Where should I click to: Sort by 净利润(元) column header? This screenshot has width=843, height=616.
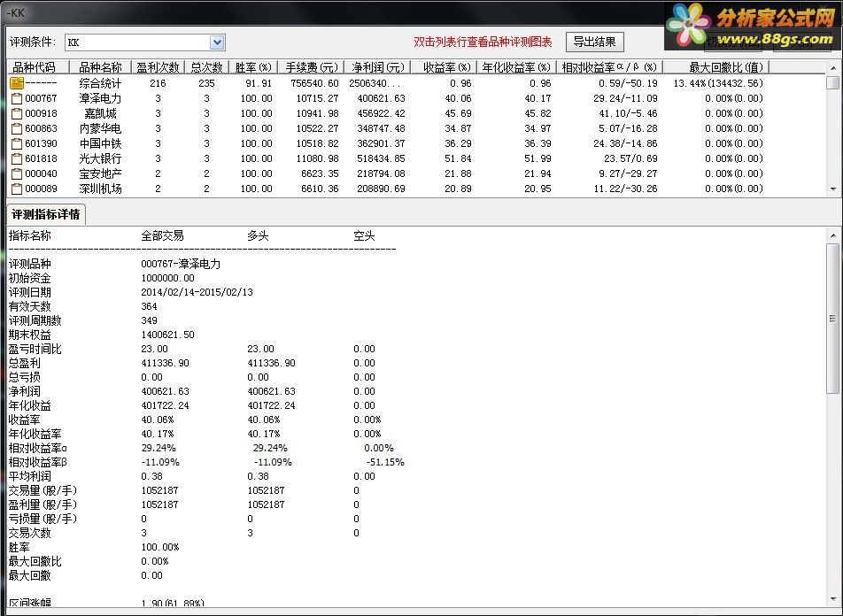pyautogui.click(x=377, y=67)
